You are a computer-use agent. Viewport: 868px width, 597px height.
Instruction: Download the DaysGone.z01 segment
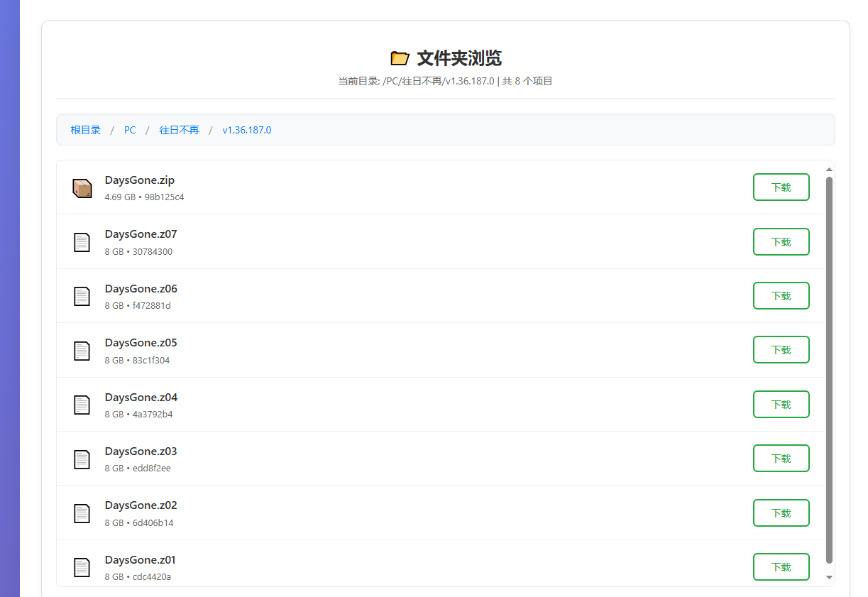(781, 567)
